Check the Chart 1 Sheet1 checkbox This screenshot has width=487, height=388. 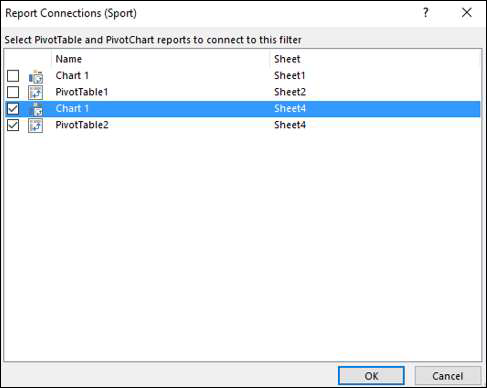coord(13,76)
